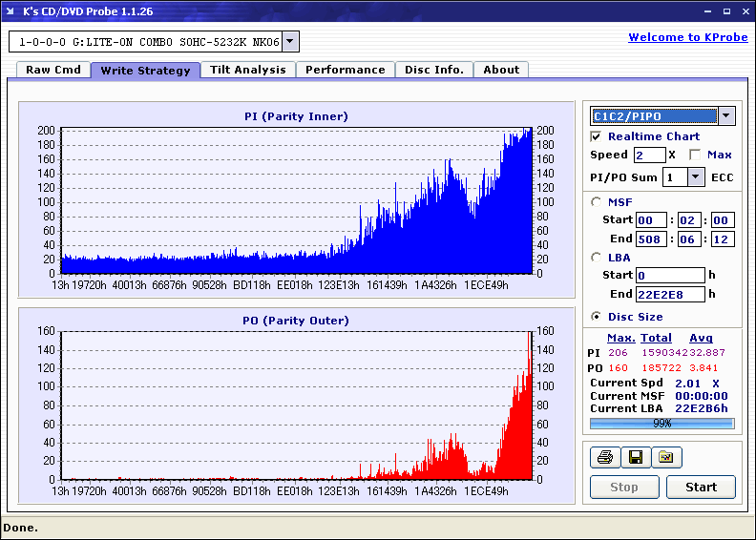This screenshot has height=540, width=756.
Task: Toggle the Realtime Chart checkbox
Action: 596,136
